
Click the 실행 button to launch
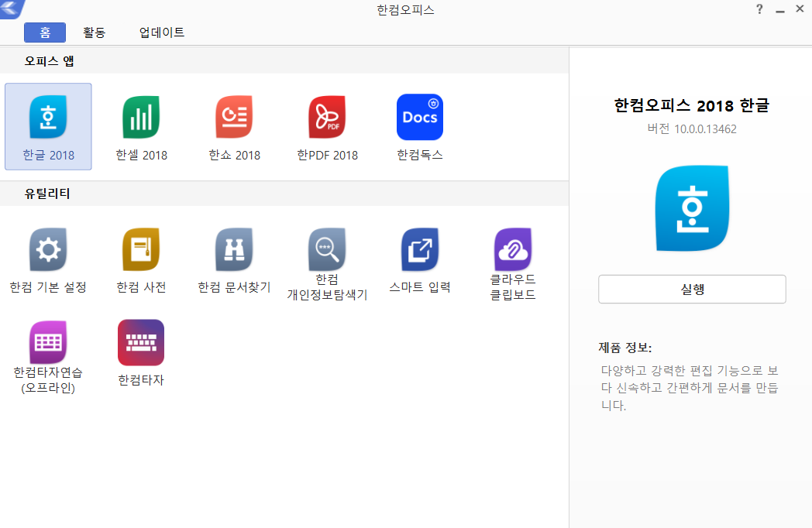point(692,289)
